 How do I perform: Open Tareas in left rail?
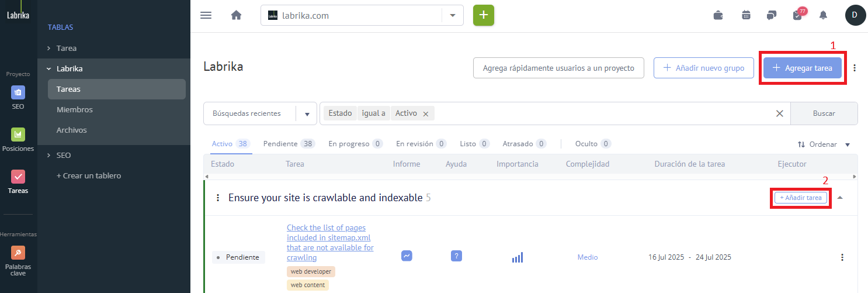pos(18,182)
